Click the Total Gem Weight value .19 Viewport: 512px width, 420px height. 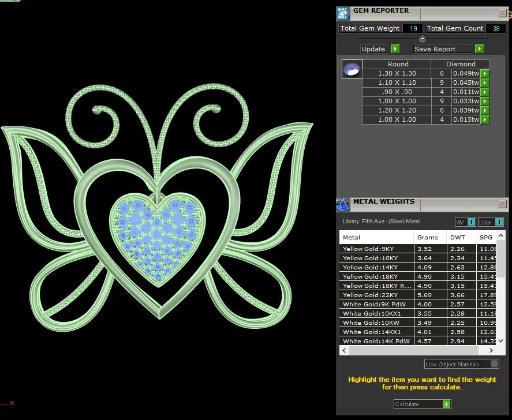pos(413,28)
